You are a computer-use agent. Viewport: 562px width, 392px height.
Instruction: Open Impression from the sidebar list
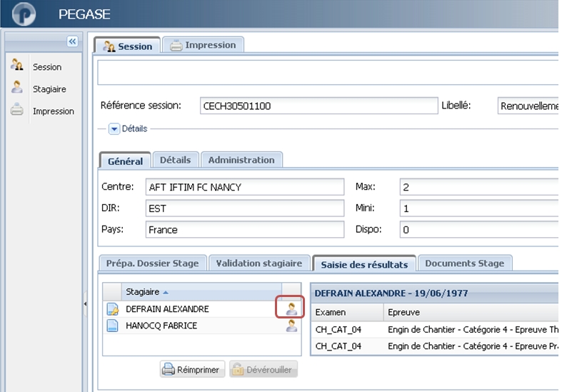pyautogui.click(x=54, y=111)
